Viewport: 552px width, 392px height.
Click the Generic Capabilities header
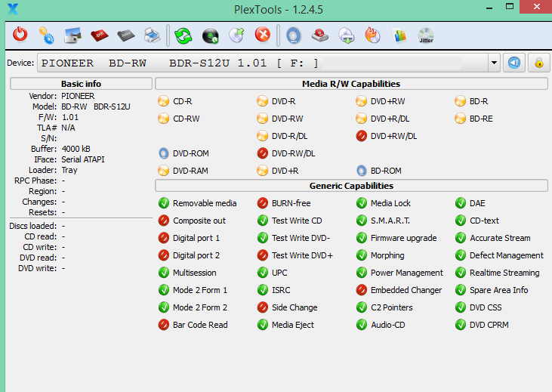351,186
